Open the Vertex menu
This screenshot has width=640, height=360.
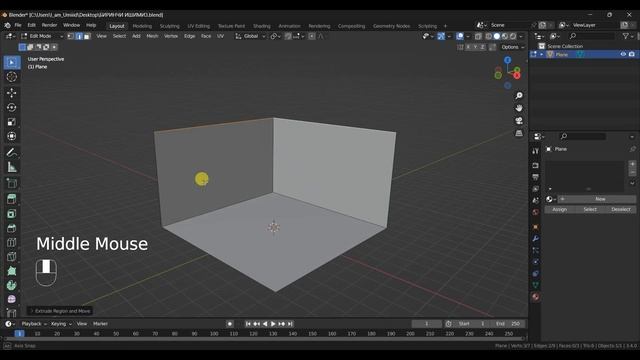[171, 36]
